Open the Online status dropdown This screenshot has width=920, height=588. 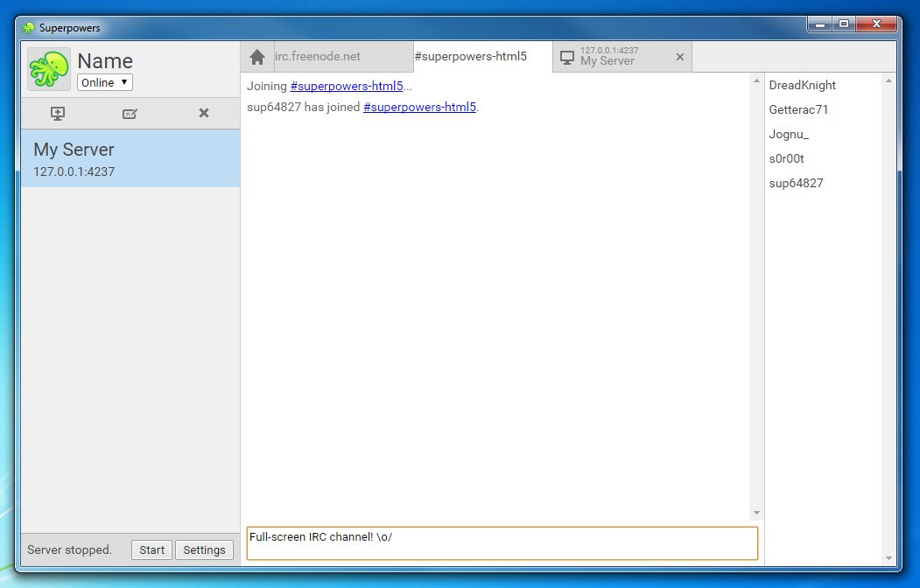tap(104, 82)
